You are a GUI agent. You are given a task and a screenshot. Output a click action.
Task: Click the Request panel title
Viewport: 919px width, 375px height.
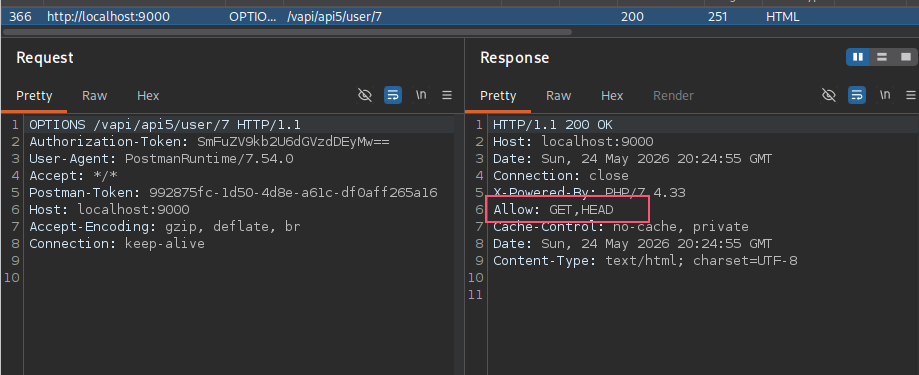pos(45,57)
